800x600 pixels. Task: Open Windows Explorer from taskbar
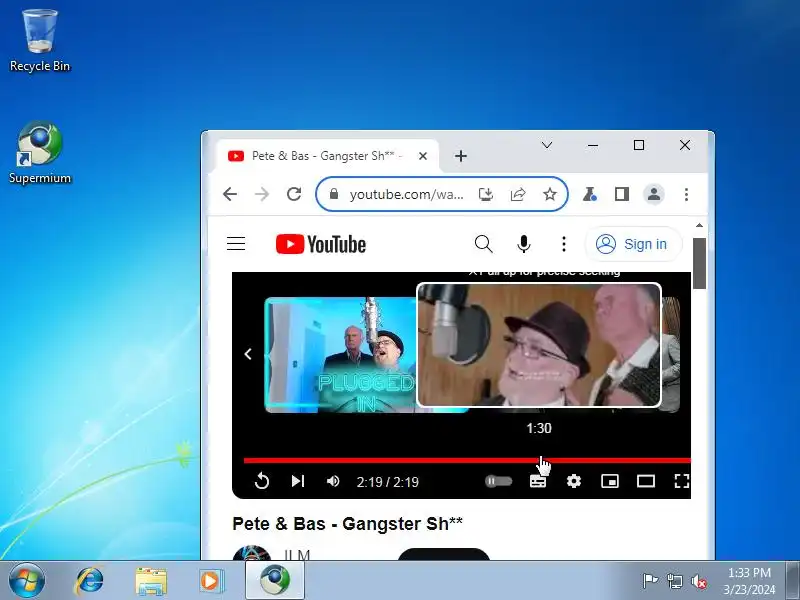pos(151,581)
